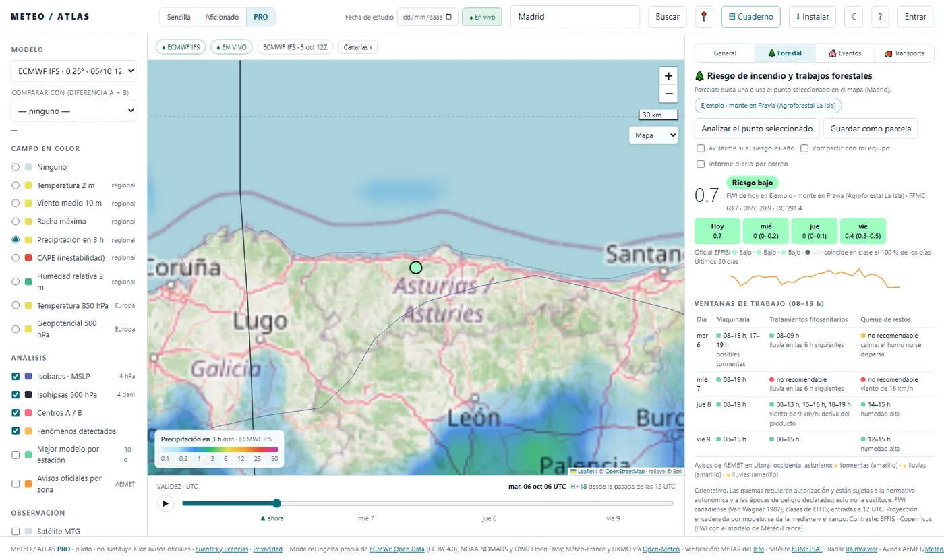Viewport: 944px width, 560px height.
Task: Expand the Canarias inset chip
Action: (357, 47)
